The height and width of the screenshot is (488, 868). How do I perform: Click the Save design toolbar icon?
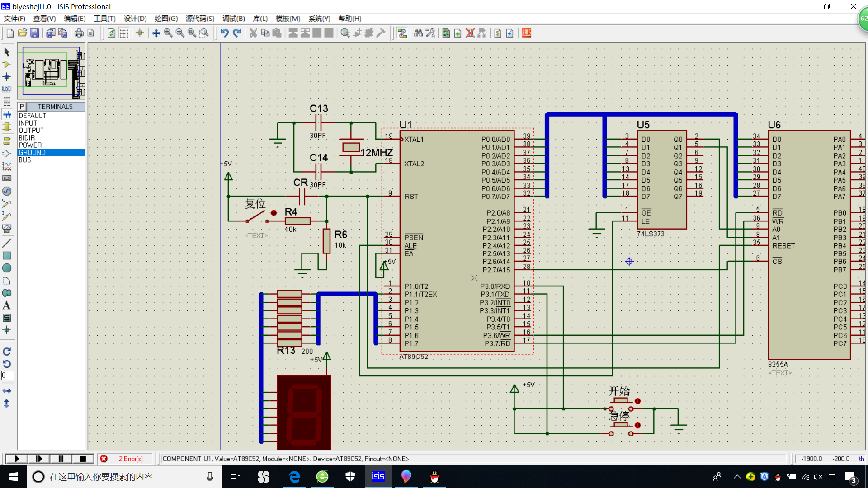point(34,33)
